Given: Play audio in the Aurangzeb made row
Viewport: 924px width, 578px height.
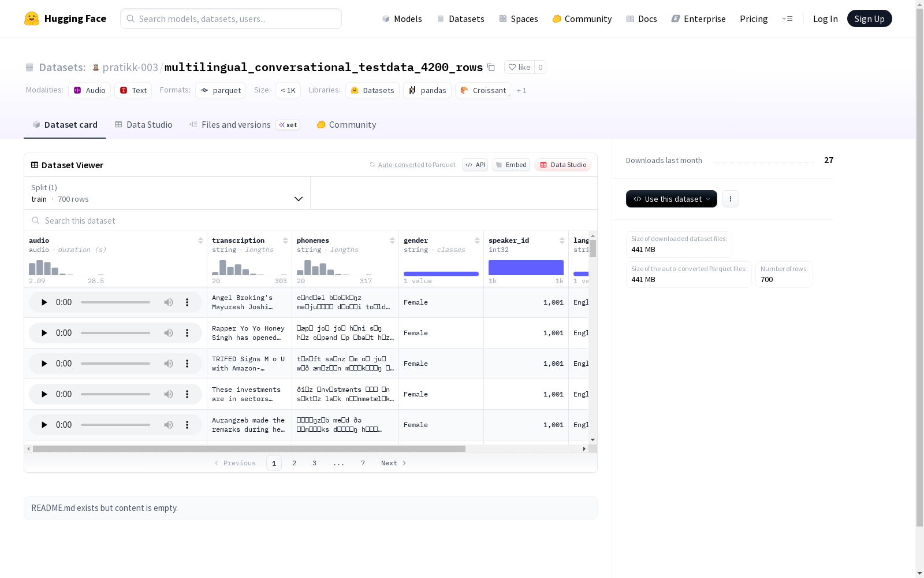Looking at the screenshot, I should [44, 425].
